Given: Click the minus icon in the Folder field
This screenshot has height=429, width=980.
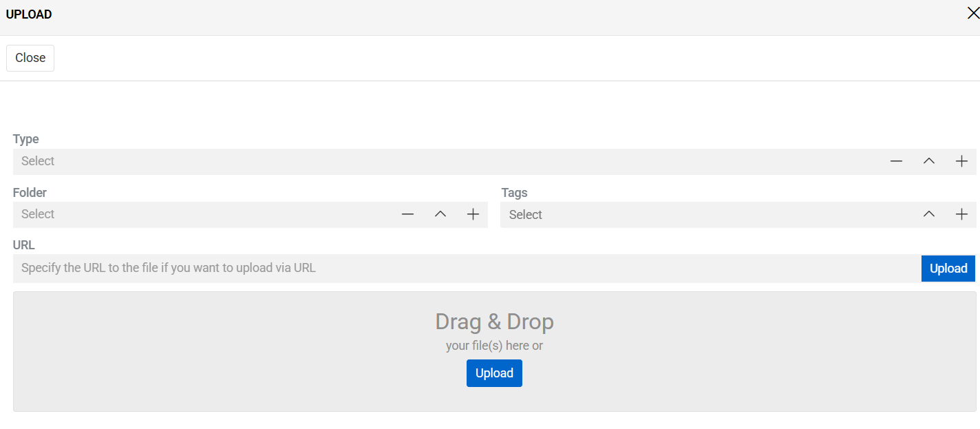Looking at the screenshot, I should pos(407,213).
